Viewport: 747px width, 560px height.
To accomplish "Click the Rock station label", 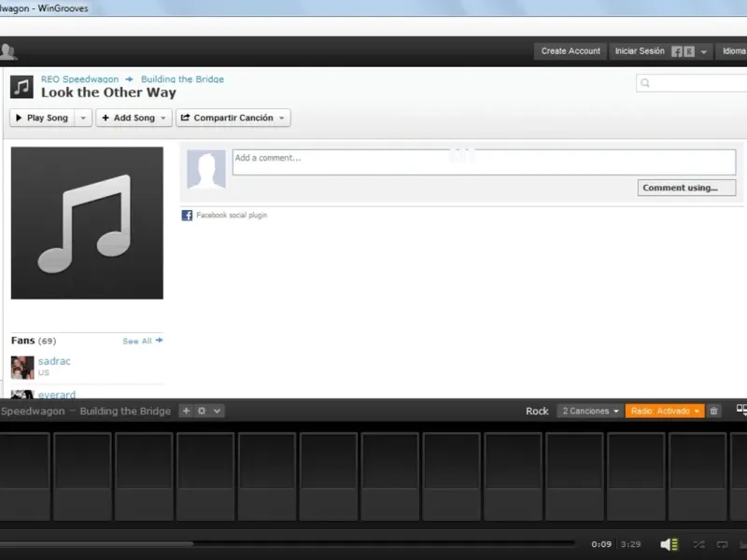I will pos(537,411).
